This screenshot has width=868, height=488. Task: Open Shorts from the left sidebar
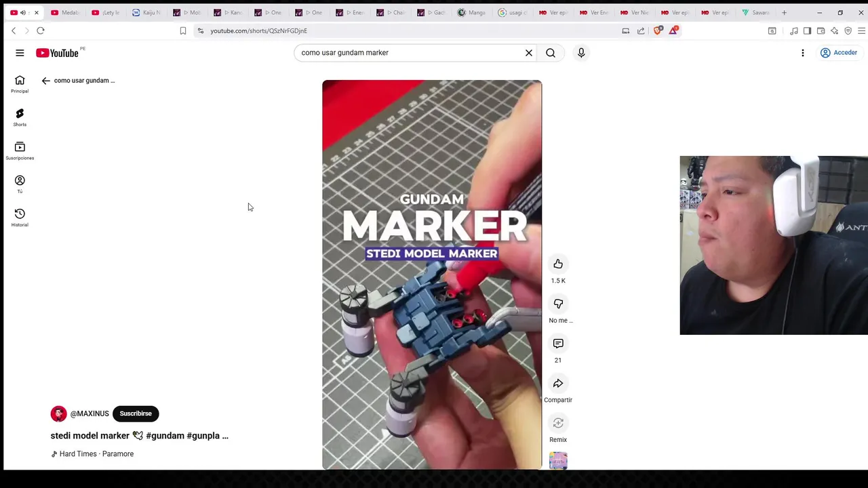[20, 117]
